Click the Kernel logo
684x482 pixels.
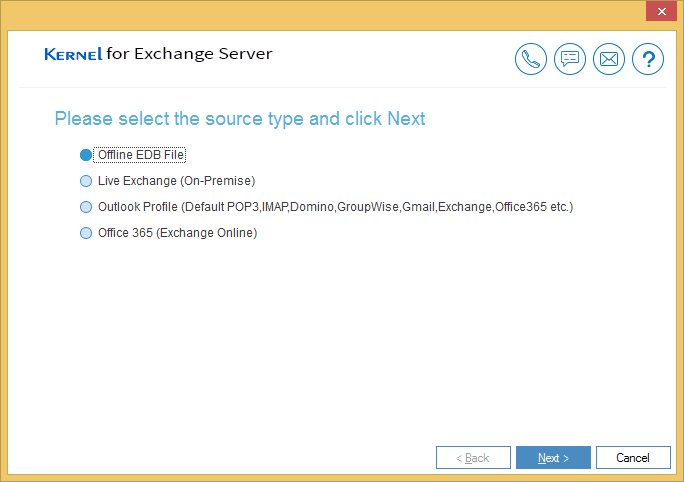pyautogui.click(x=73, y=54)
